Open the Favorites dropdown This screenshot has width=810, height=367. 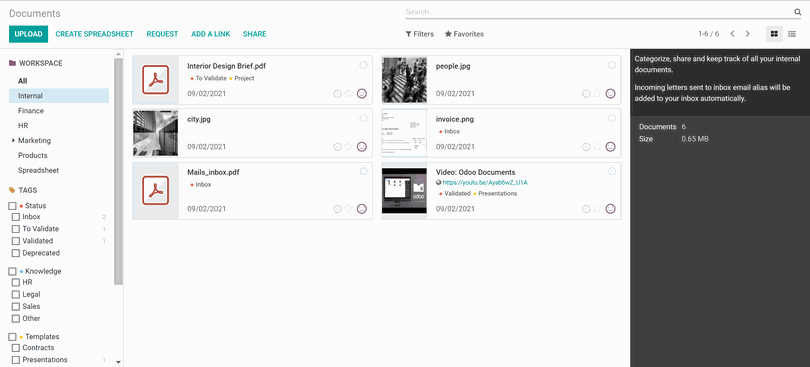464,34
